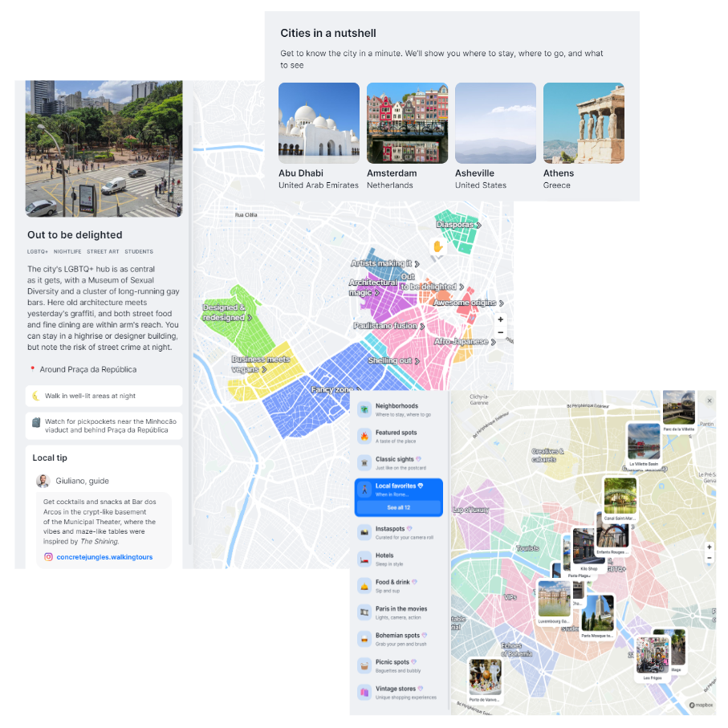Zoom in on the Paris map
Viewport: 728px width, 728px height.
click(709, 547)
